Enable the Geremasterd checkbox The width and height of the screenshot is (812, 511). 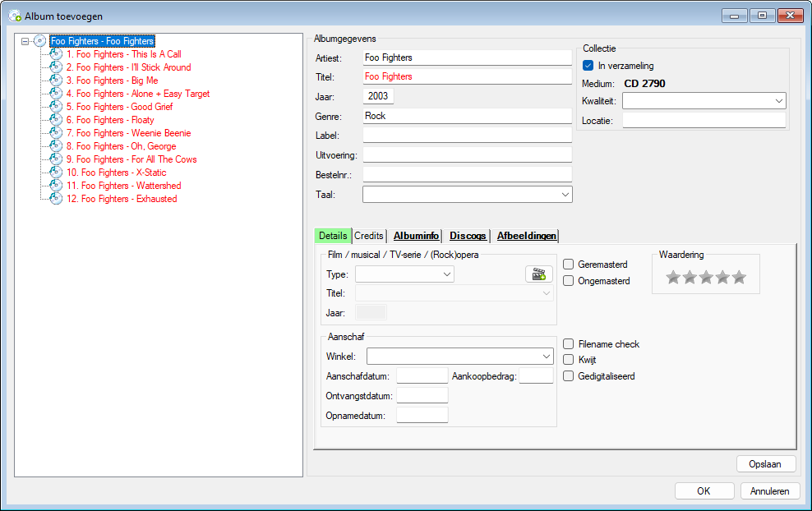[x=568, y=264]
